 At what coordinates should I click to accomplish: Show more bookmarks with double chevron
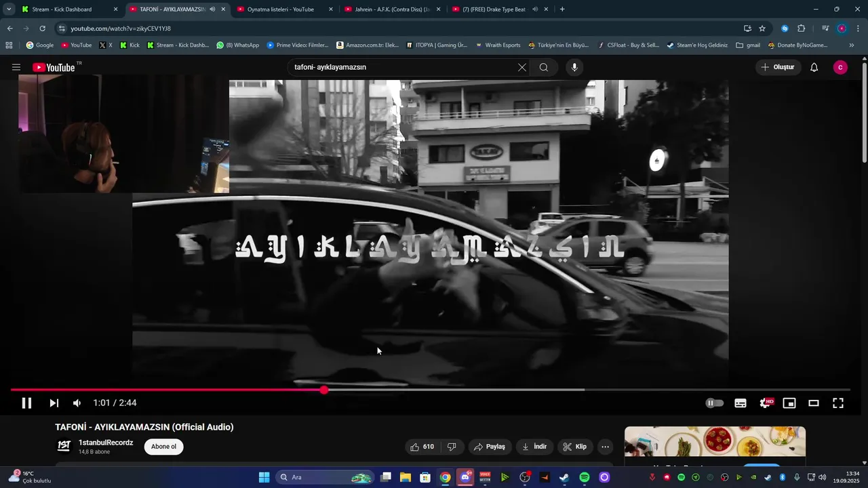click(852, 45)
